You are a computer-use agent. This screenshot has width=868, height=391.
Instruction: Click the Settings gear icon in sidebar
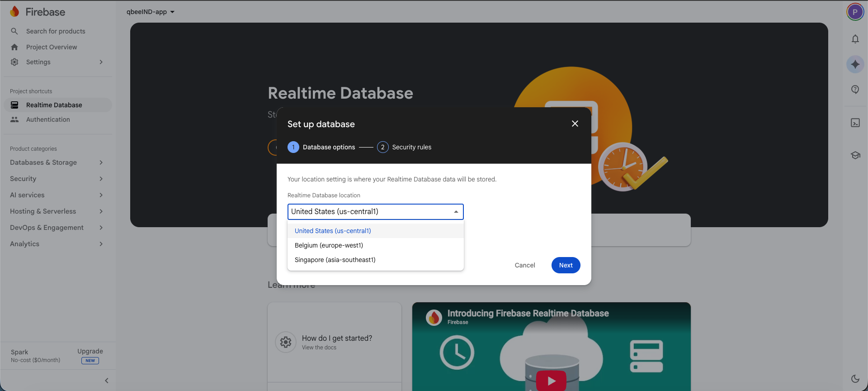pyautogui.click(x=14, y=62)
